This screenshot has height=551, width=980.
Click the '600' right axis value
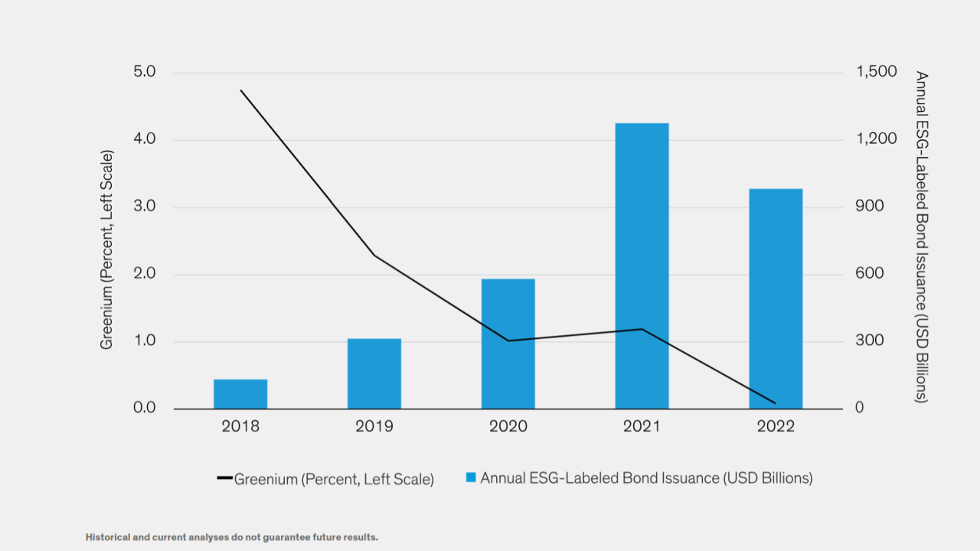coord(871,274)
